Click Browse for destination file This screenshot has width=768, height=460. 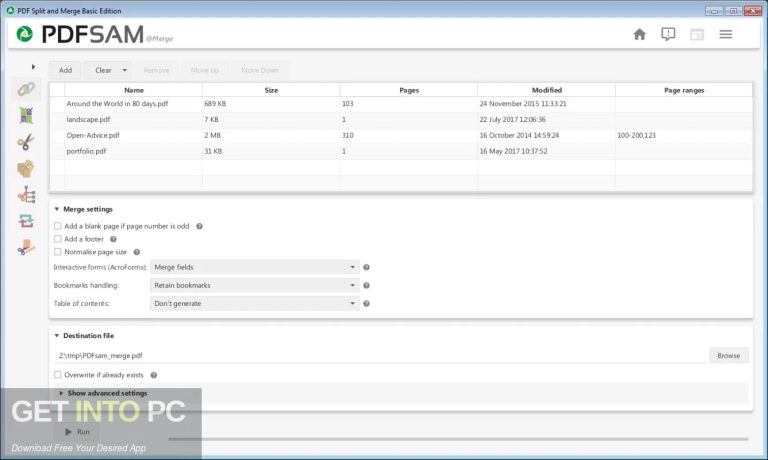[x=728, y=356]
